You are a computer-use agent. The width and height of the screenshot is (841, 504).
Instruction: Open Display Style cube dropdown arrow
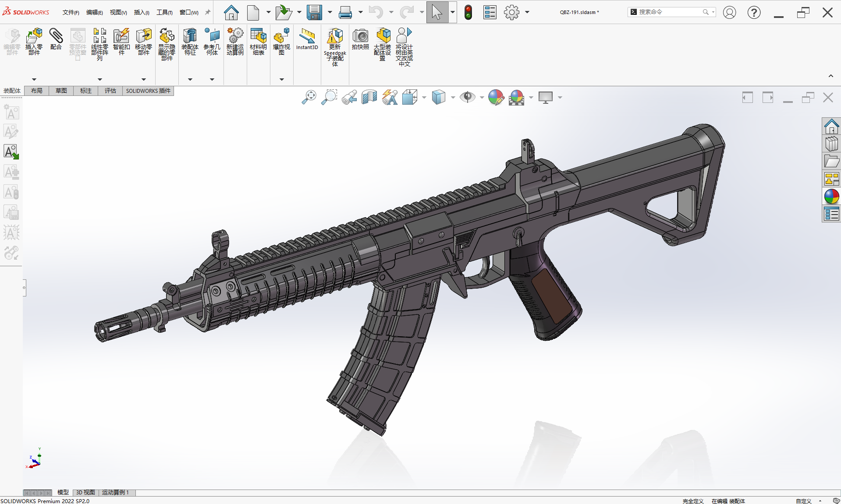coord(453,97)
